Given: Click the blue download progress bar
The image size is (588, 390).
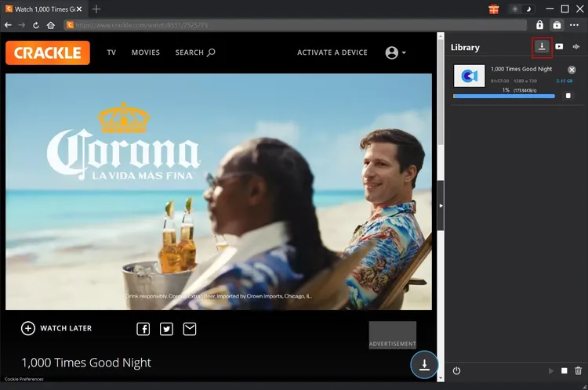Looking at the screenshot, I should coord(503,96).
